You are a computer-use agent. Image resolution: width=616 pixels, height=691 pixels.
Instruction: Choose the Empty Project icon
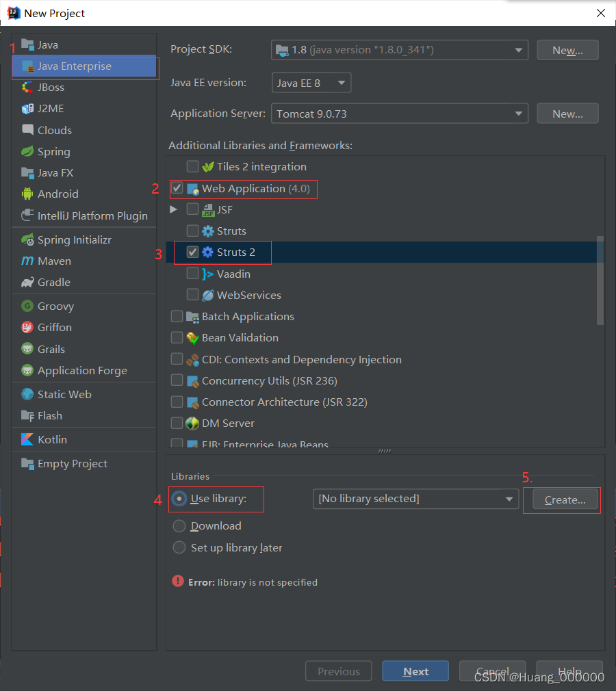pos(27,464)
